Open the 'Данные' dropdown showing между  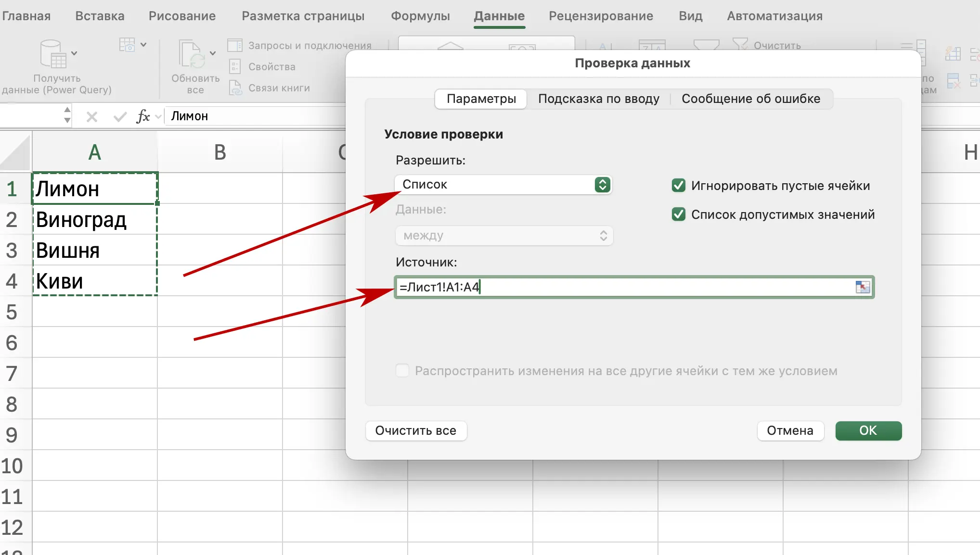coord(504,236)
